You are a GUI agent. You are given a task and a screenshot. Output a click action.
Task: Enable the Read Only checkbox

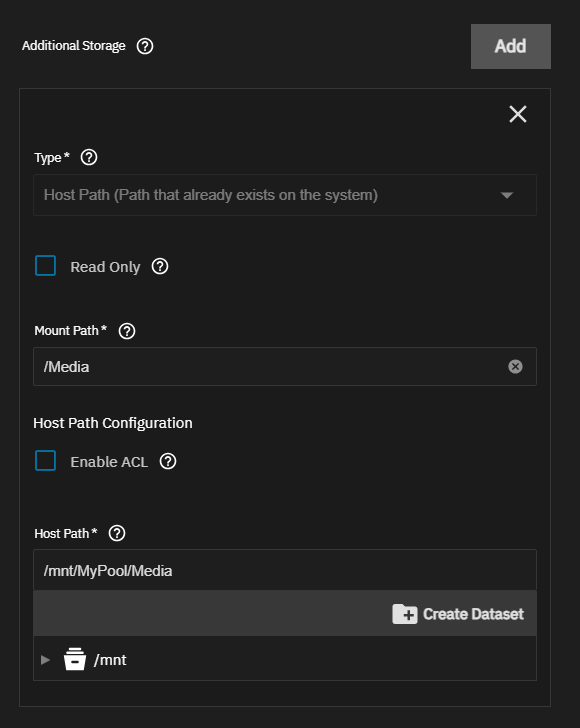(46, 266)
